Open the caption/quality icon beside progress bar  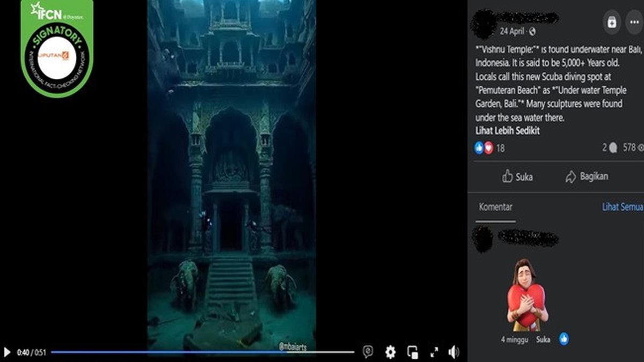coord(368,352)
